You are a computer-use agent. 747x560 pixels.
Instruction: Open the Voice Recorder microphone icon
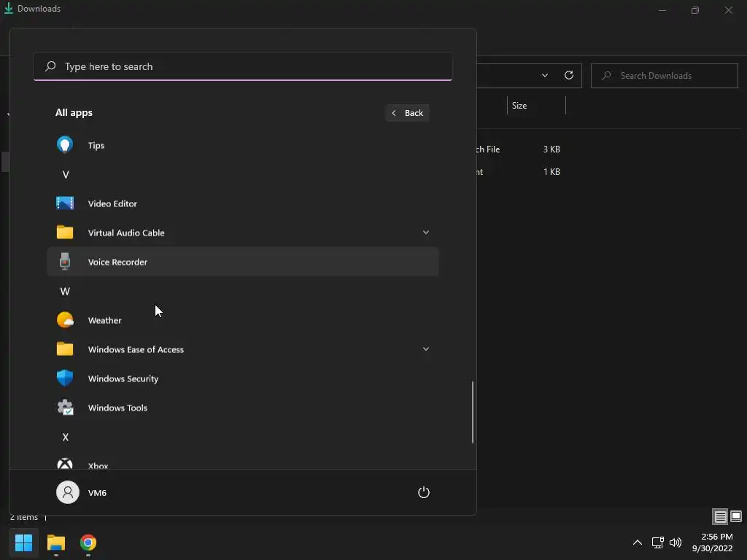[65, 262]
